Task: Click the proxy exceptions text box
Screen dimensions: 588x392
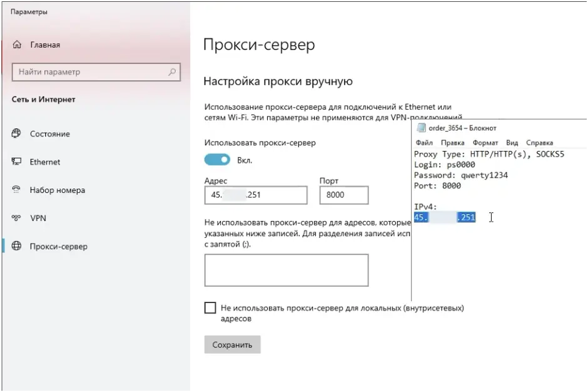Action: click(286, 269)
